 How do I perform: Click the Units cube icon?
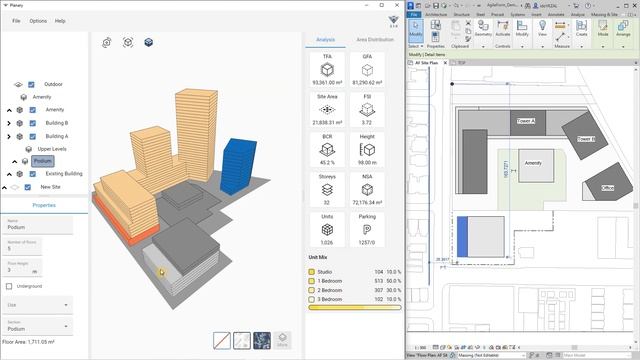pyautogui.click(x=327, y=230)
